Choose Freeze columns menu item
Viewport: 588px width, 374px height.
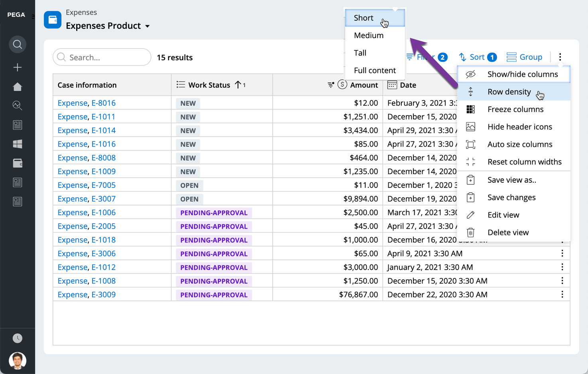[x=514, y=109]
